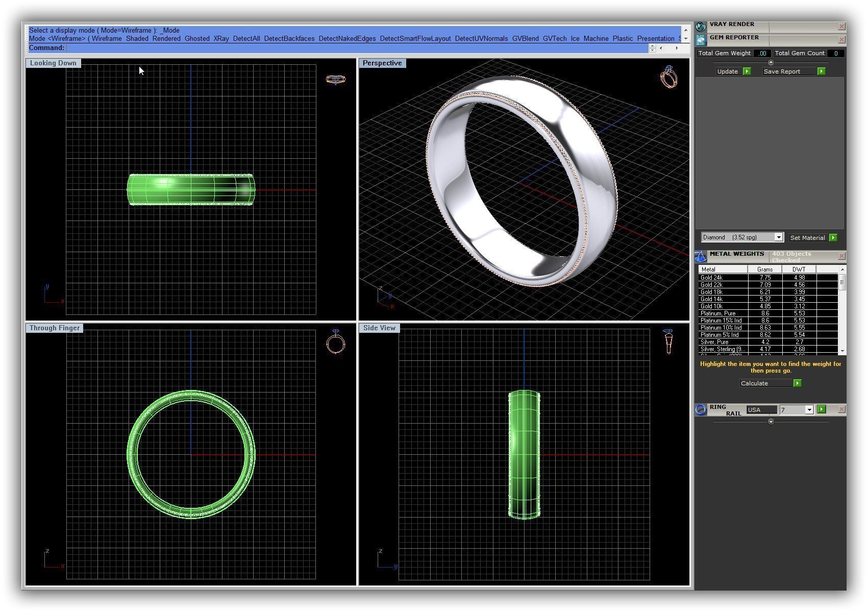Click ring thumbnail icon in Side View viewport
This screenshot has height=612, width=868.
[668, 341]
